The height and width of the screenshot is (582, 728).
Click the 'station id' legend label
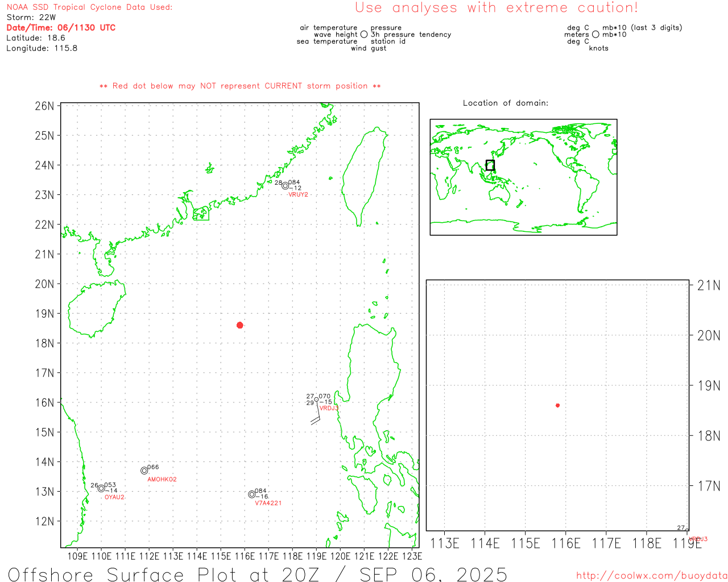tap(388, 41)
